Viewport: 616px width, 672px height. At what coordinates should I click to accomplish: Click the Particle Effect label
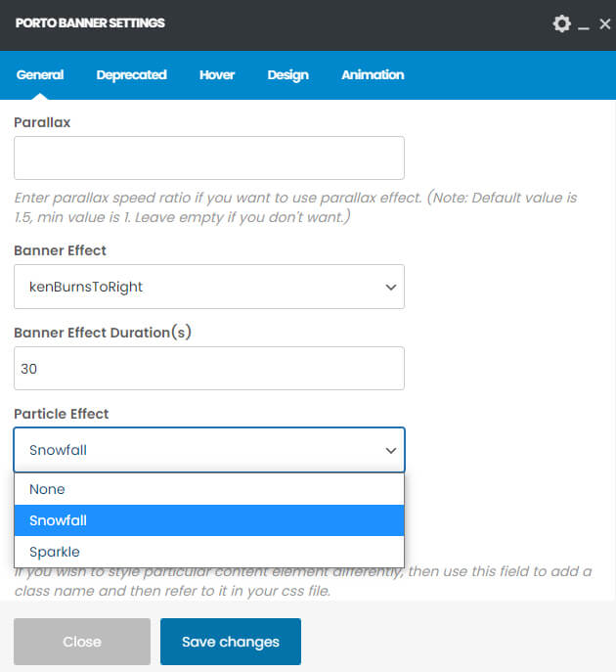(x=62, y=414)
